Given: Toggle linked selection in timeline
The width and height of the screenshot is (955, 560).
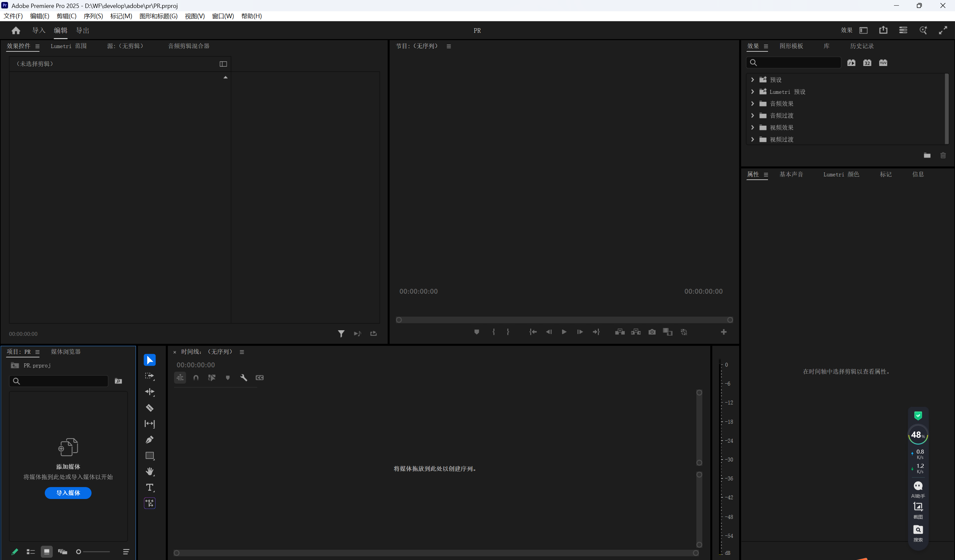Looking at the screenshot, I should pos(212,377).
